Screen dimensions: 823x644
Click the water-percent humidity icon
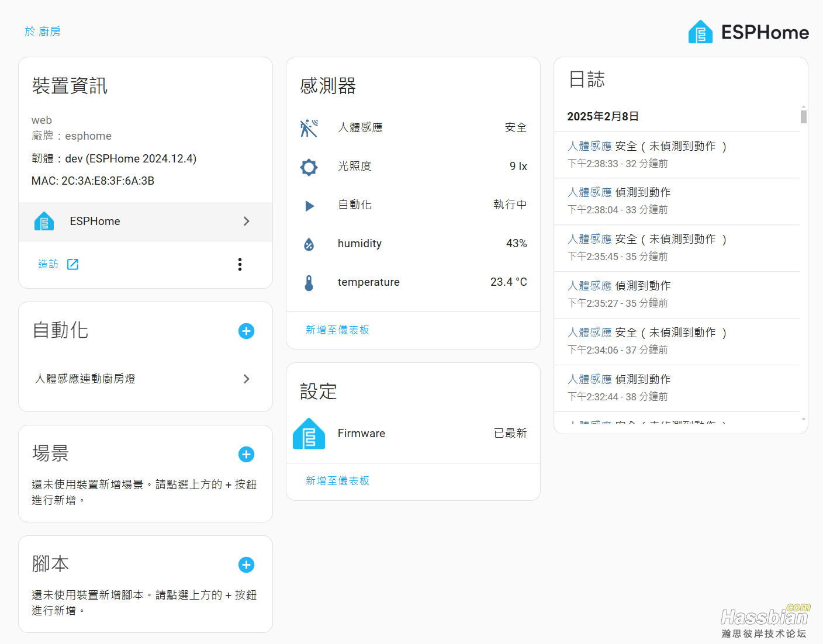click(x=309, y=244)
